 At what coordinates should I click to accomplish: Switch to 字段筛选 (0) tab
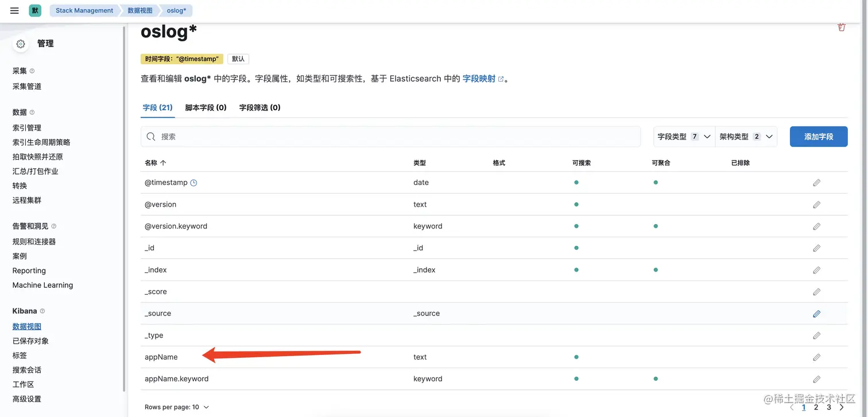(259, 107)
